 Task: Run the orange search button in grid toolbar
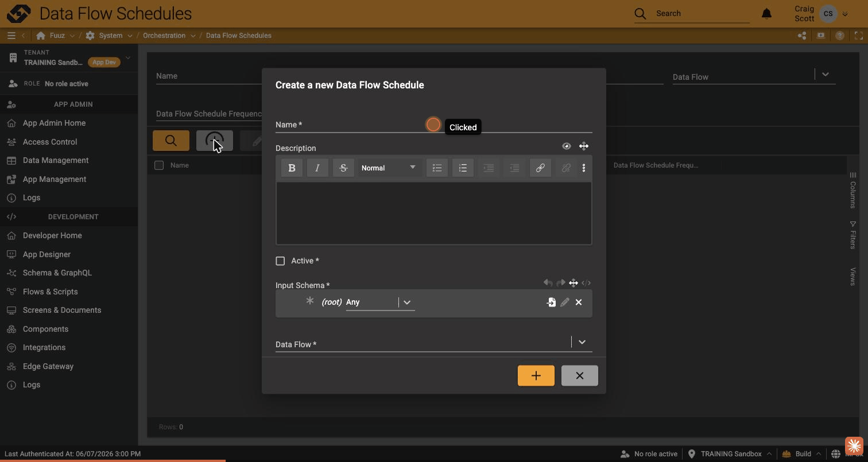point(171,141)
